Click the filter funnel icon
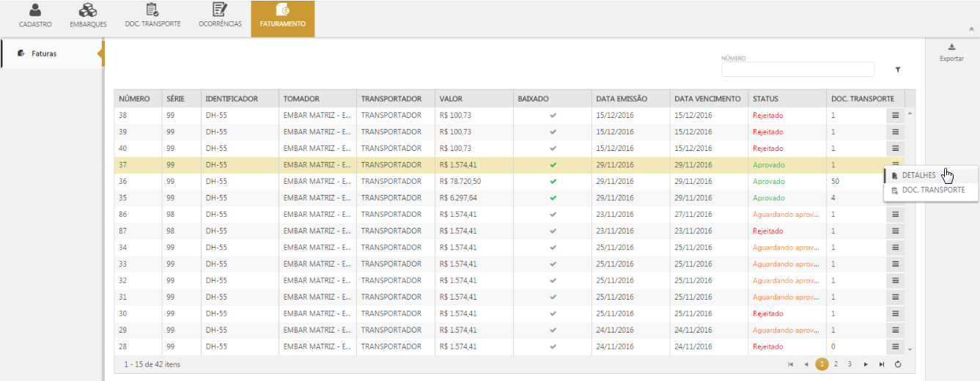 897,70
